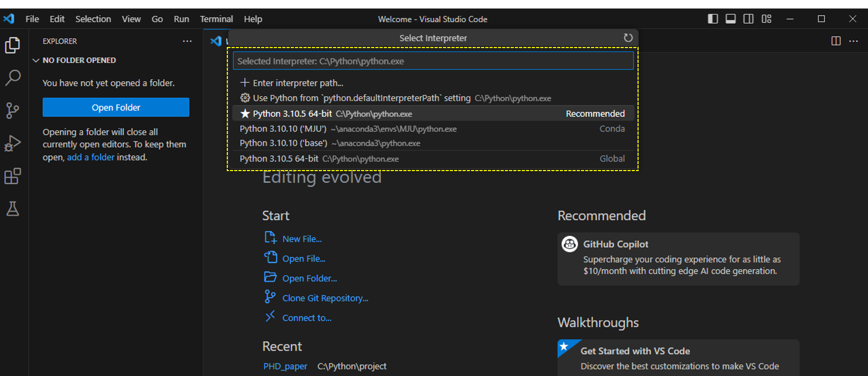Open recent PHD_paper project

pos(285,366)
